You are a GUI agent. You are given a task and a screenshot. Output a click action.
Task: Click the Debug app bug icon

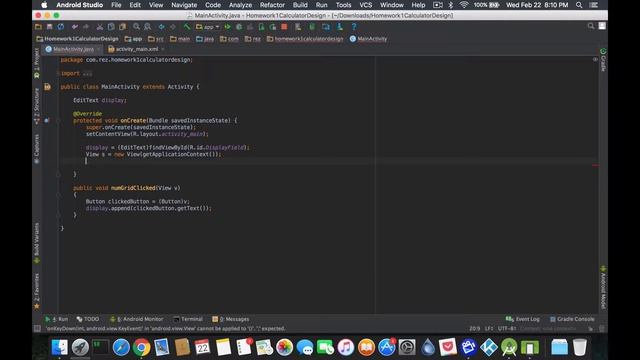(239, 27)
